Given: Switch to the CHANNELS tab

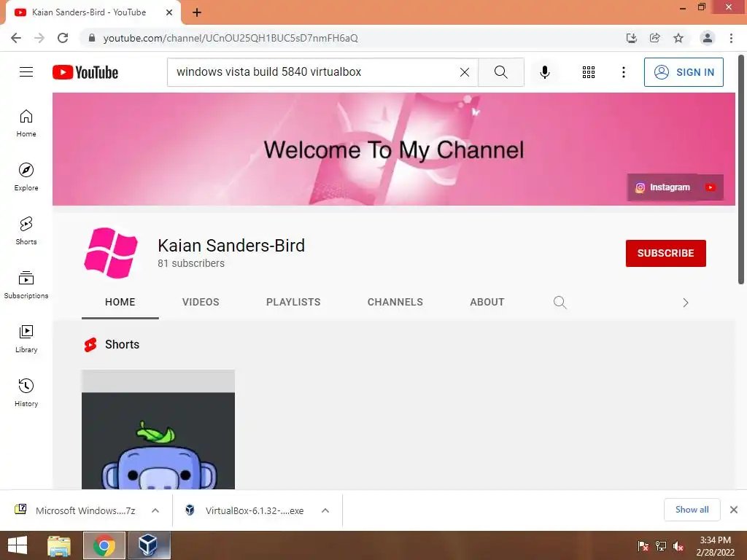Looking at the screenshot, I should click(x=395, y=303).
